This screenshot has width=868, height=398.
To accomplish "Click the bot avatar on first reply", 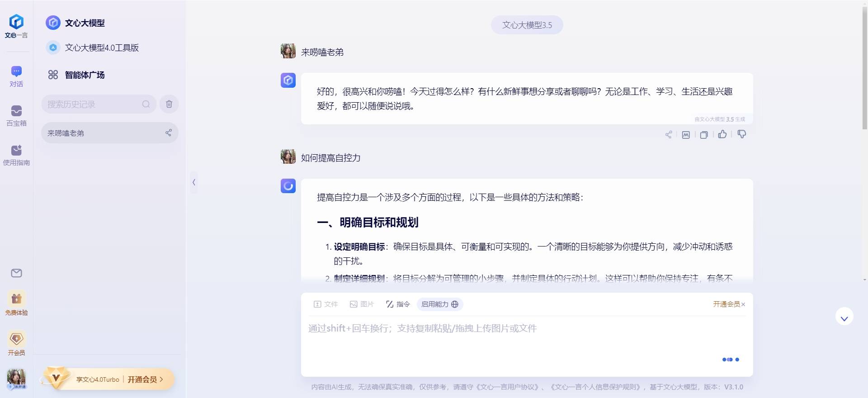I will click(x=288, y=80).
